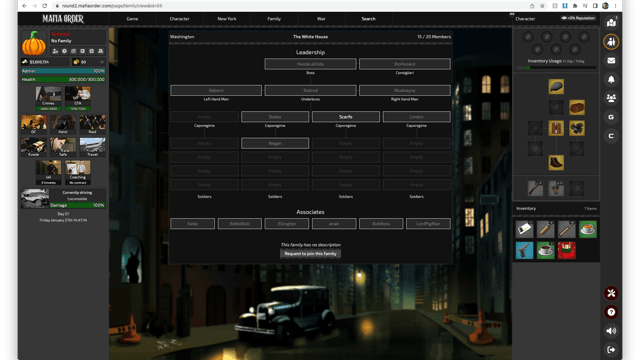View associate Katie member box
Image resolution: width=640 pixels, height=360 pixels.
point(193,224)
